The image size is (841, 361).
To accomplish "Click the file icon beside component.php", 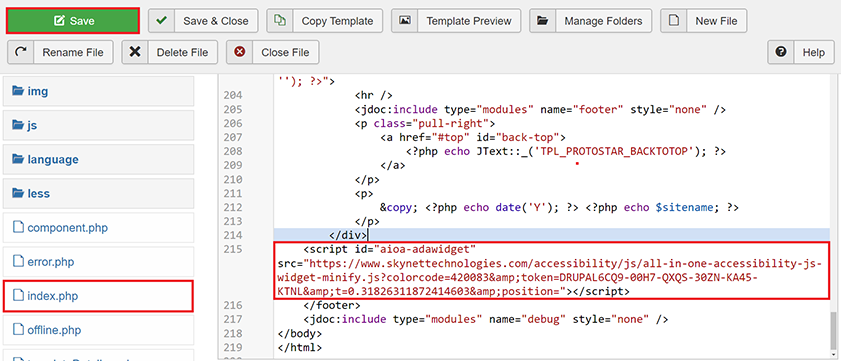I will point(18,227).
